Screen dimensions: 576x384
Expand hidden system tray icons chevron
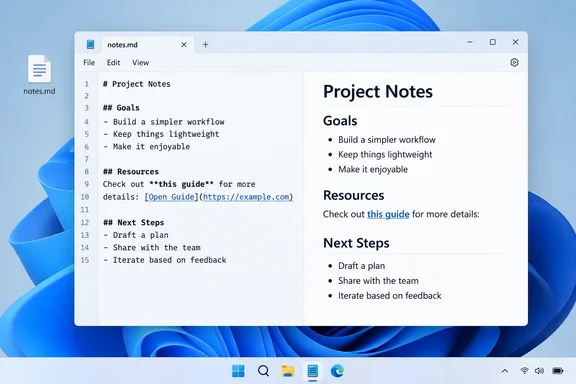pos(505,371)
